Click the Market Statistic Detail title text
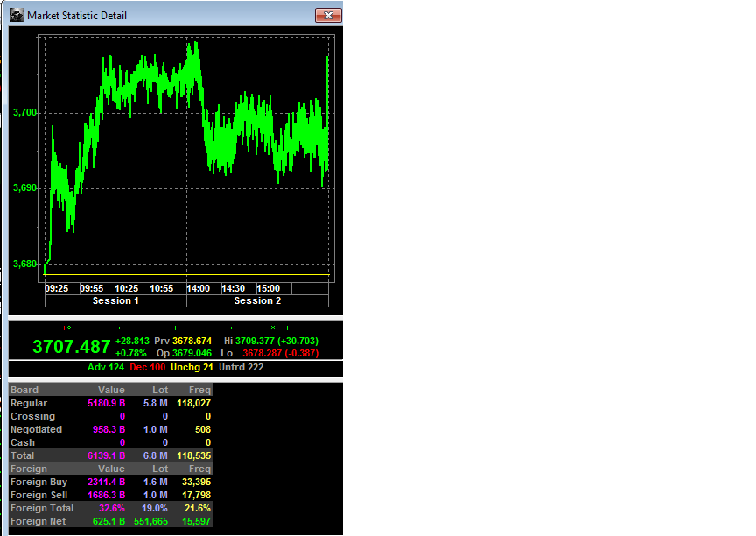756x536 pixels. (77, 16)
